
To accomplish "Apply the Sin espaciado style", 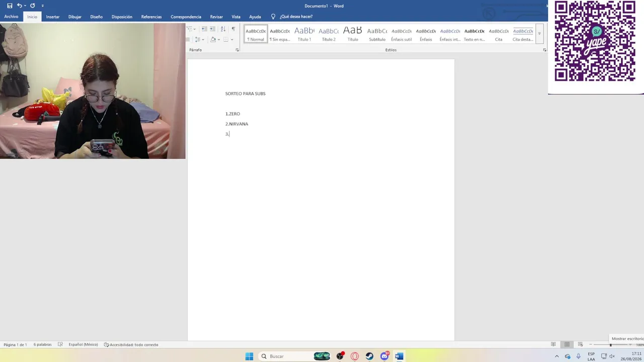I will (x=280, y=34).
